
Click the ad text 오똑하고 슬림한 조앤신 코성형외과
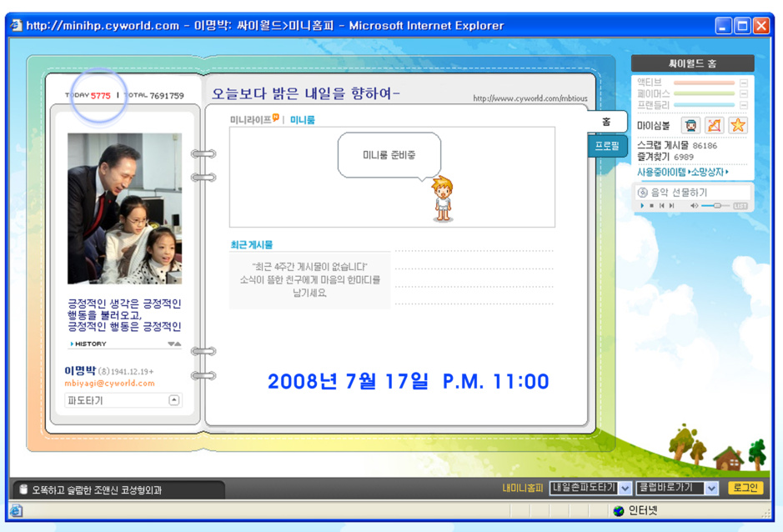click(x=97, y=490)
